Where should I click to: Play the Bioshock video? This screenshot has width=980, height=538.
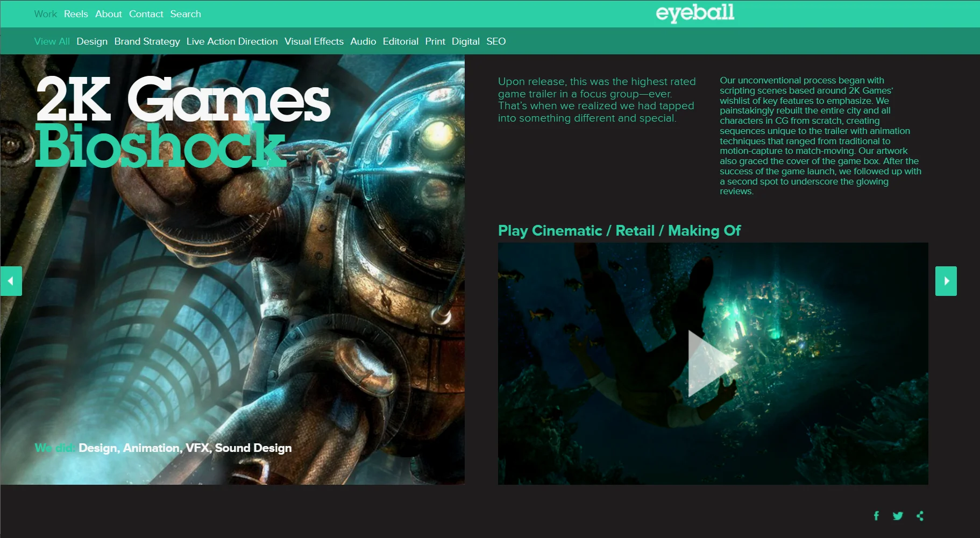click(713, 364)
